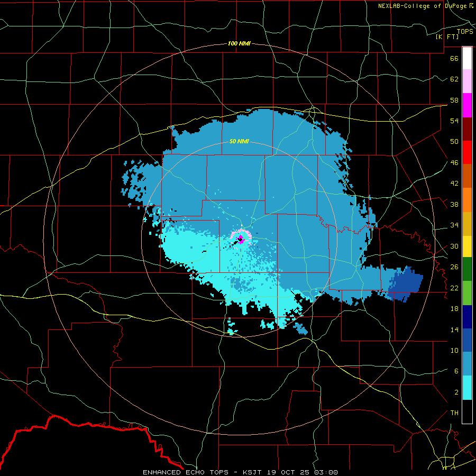Click the dark blue echo patch at east edge
The width and height of the screenshot is (476, 476).
[x=406, y=285]
